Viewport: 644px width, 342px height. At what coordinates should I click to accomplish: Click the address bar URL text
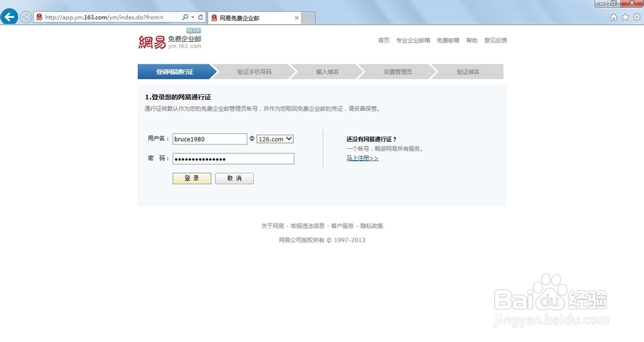(x=104, y=17)
